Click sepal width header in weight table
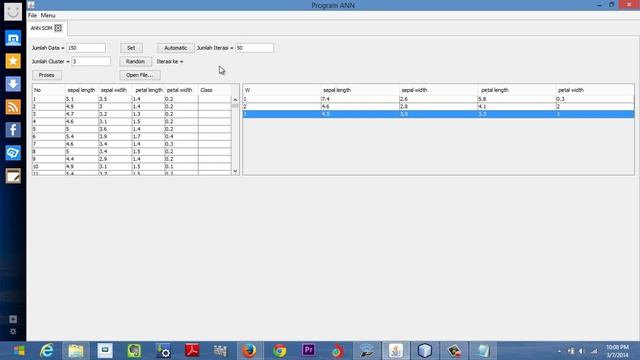 point(438,90)
